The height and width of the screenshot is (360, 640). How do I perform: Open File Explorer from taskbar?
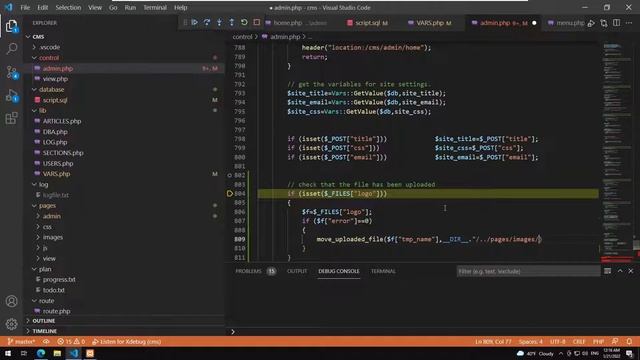57,353
